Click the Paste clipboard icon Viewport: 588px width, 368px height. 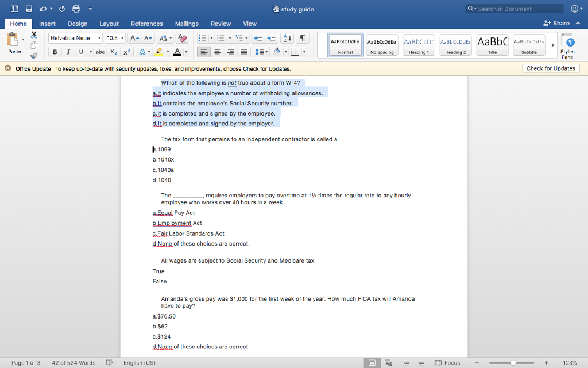(x=13, y=39)
